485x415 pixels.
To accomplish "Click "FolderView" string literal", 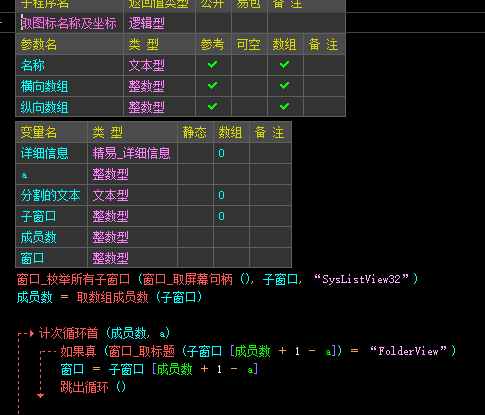I will (409, 351).
